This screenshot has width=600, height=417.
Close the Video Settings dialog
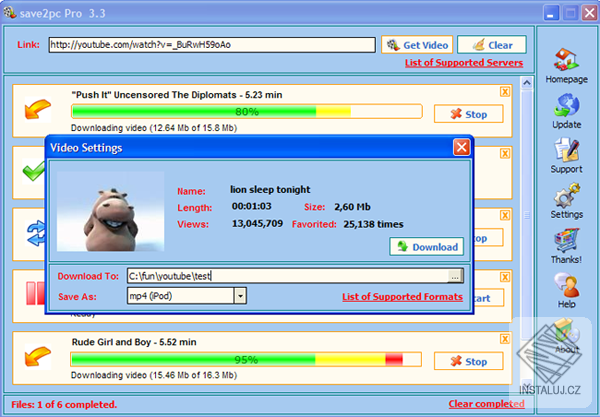[461, 147]
